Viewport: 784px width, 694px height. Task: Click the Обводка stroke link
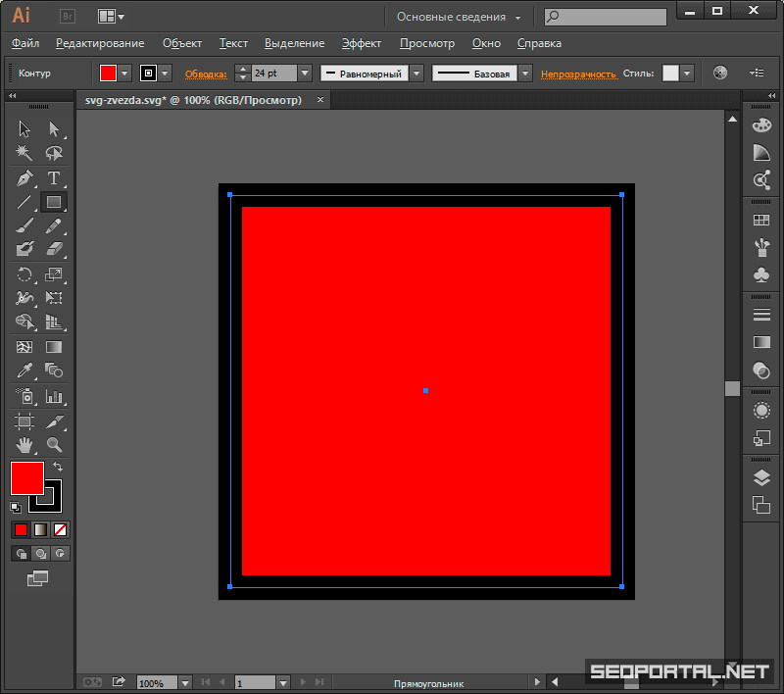[205, 74]
